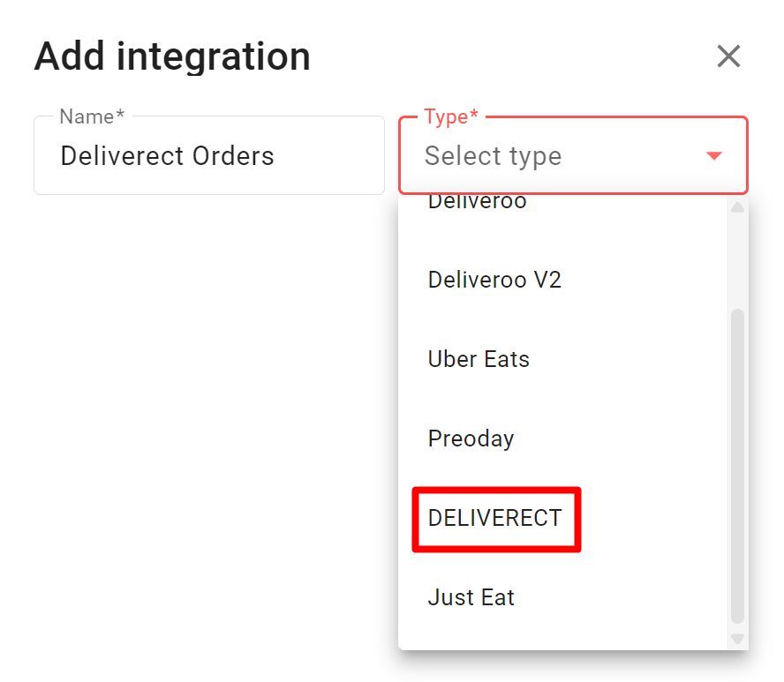
Task: Focus the Name input field
Action: point(209,156)
